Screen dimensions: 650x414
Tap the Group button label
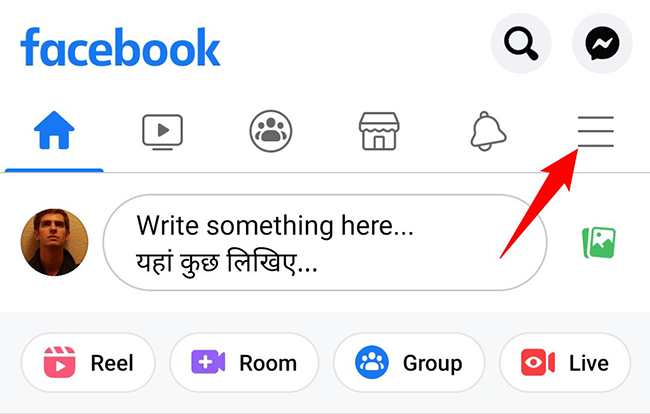pyautogui.click(x=432, y=363)
